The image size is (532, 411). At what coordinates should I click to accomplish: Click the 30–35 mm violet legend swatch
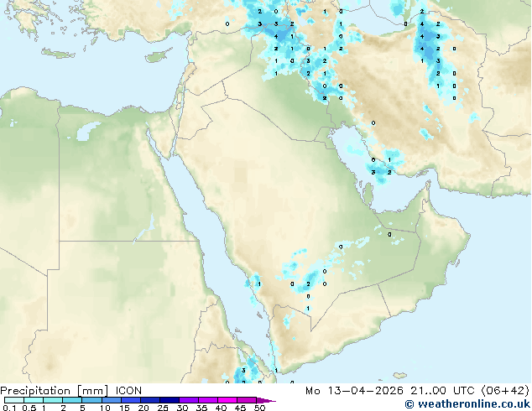coord(188,400)
